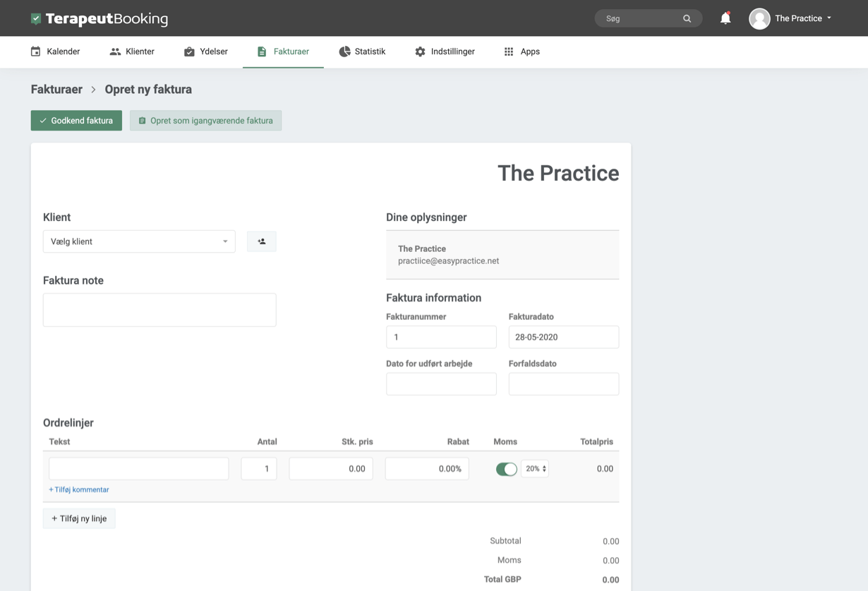868x591 pixels.
Task: Click the Fakturanummer field
Action: click(x=441, y=337)
